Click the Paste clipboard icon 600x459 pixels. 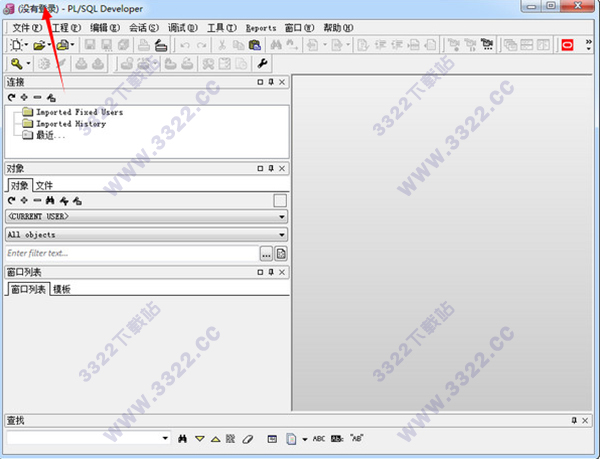pos(254,45)
